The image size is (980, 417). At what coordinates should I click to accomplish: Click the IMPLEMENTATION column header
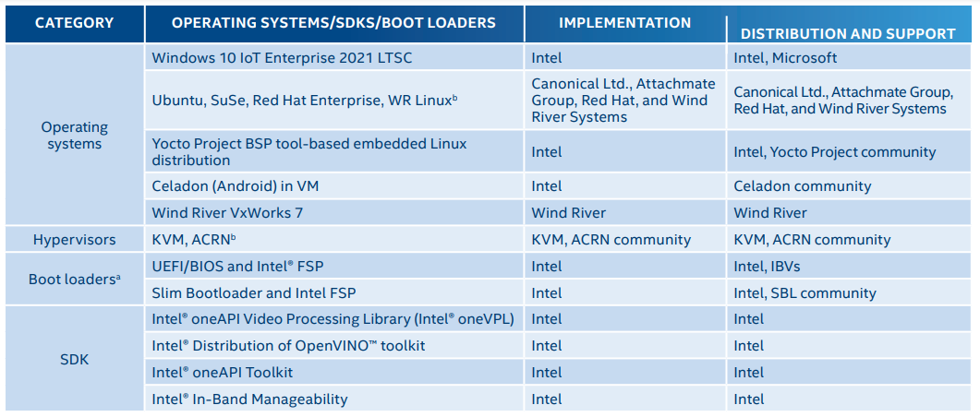tap(625, 23)
